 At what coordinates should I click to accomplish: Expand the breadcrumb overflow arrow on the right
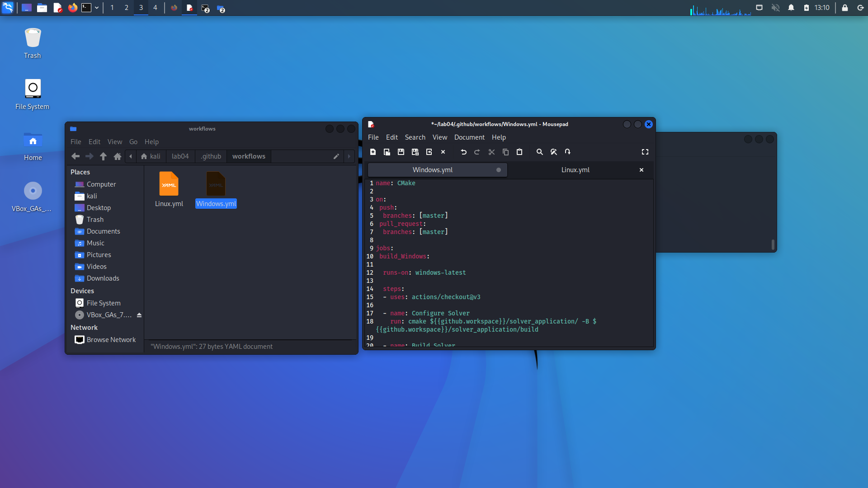349,156
